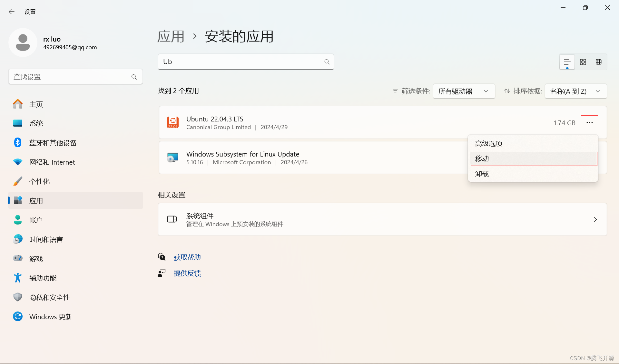This screenshot has height=364, width=619.
Task: Switch to list view layout icon
Action: point(567,62)
